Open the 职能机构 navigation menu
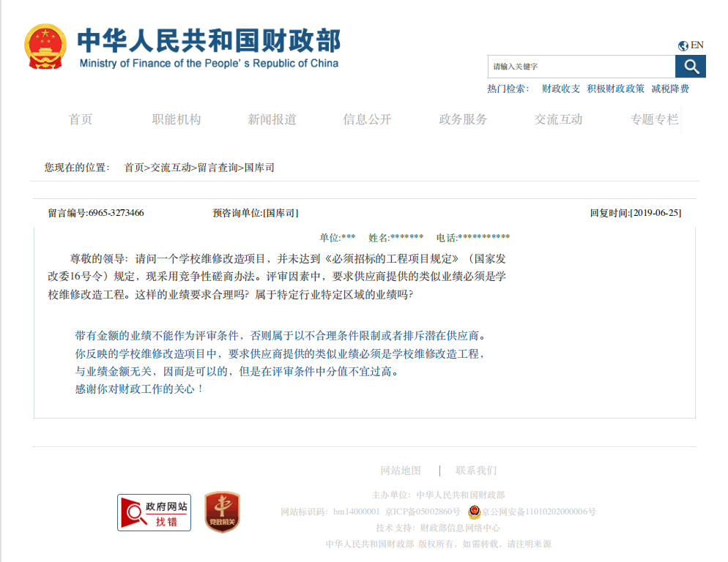This screenshot has height=562, width=728. [176, 119]
